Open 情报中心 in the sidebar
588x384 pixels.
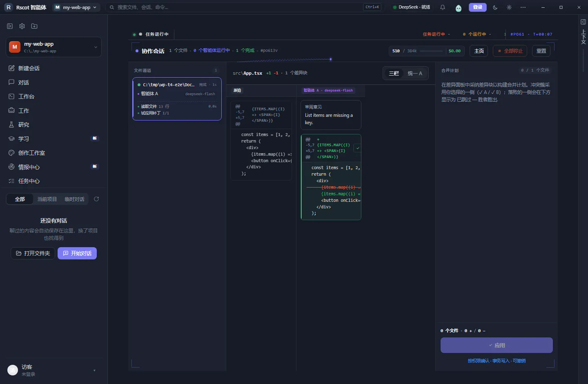[x=54, y=167]
